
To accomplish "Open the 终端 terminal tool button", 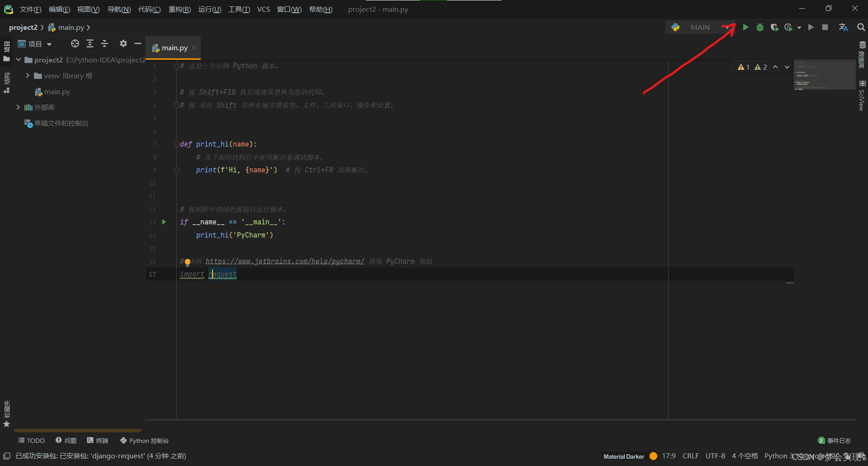I will 98,441.
